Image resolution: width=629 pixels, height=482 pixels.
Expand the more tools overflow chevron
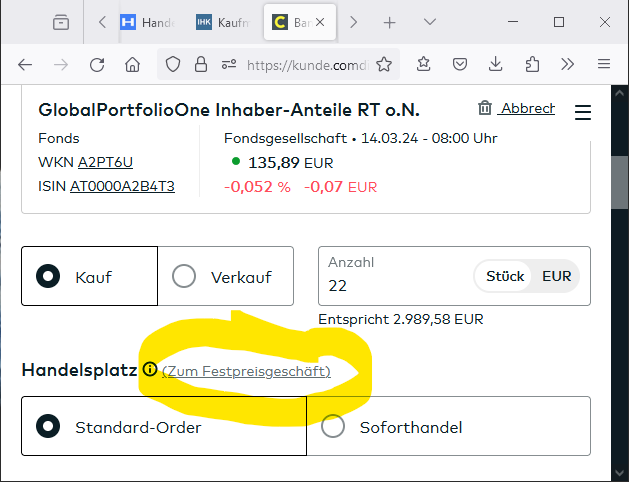[x=567, y=65]
